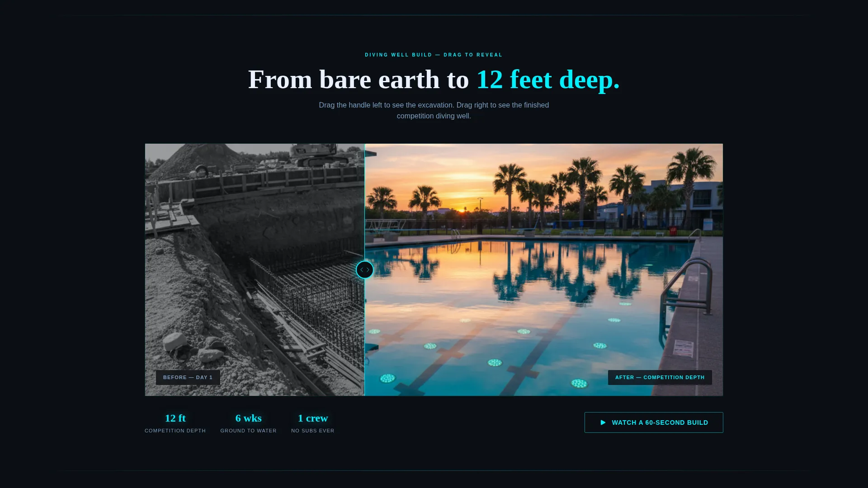The image size is (868, 488).
Task: Click the 6 wks ground to water stat
Action: point(248,423)
